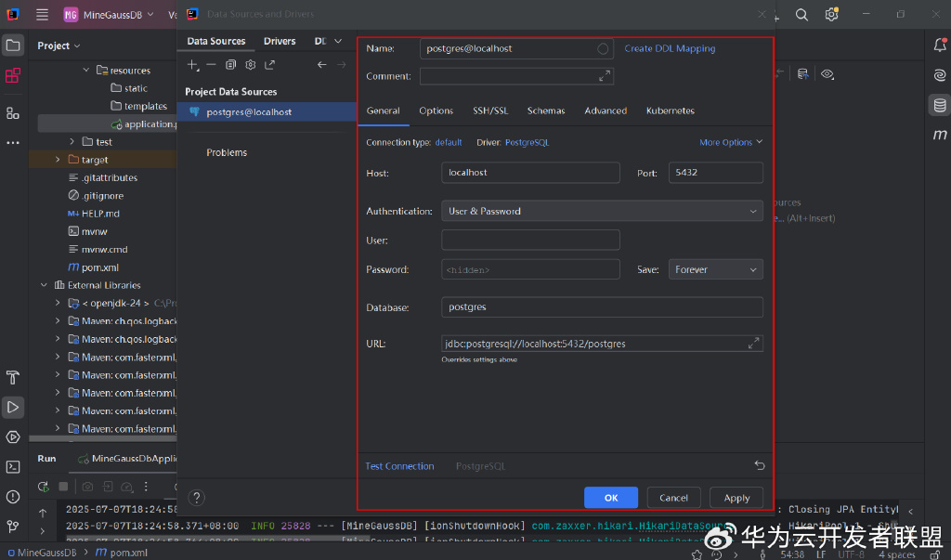This screenshot has height=560, width=951.
Task: Expand the URL field editor
Action: coord(753,344)
